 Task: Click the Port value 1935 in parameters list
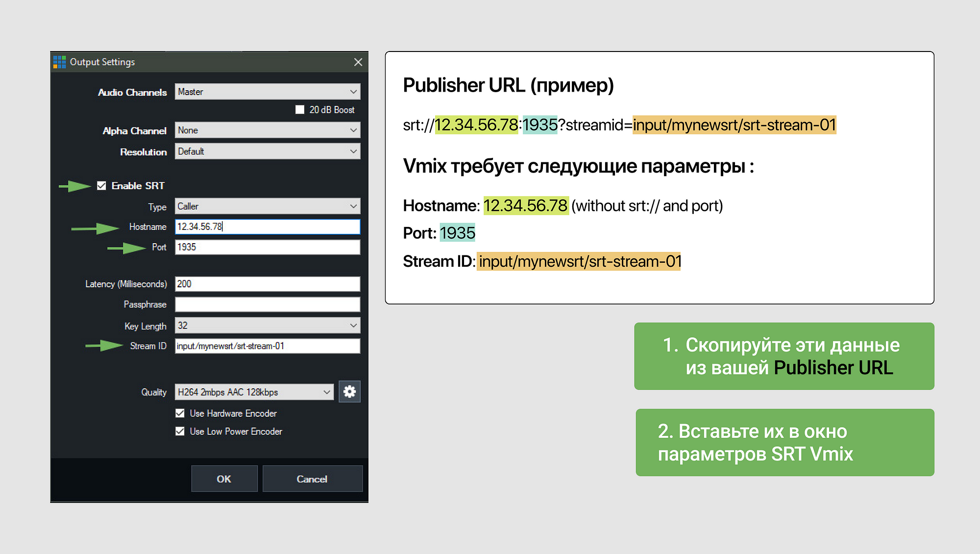pos(457,233)
